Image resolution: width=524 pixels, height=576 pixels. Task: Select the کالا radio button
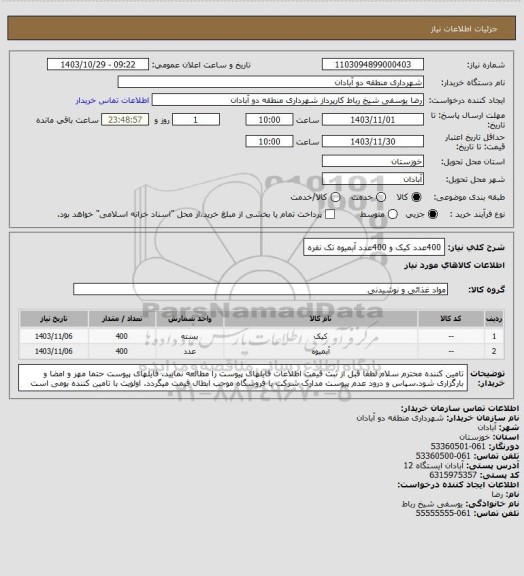pos(416,197)
